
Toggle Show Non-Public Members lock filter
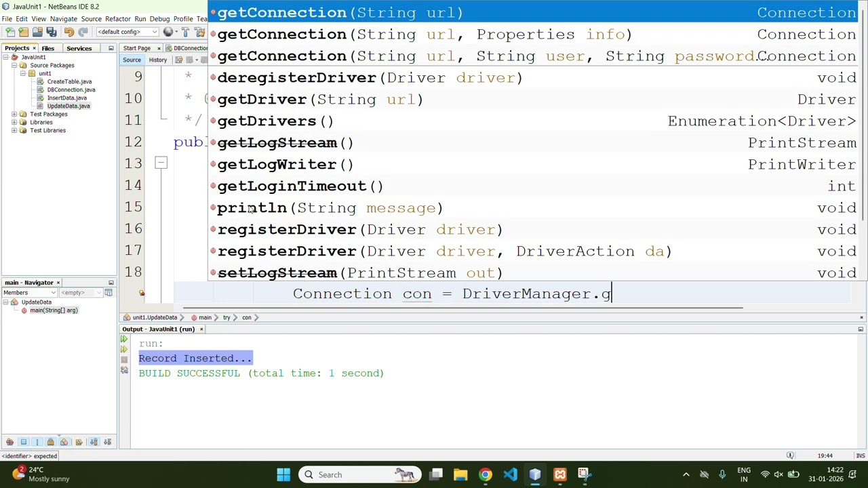click(50, 442)
